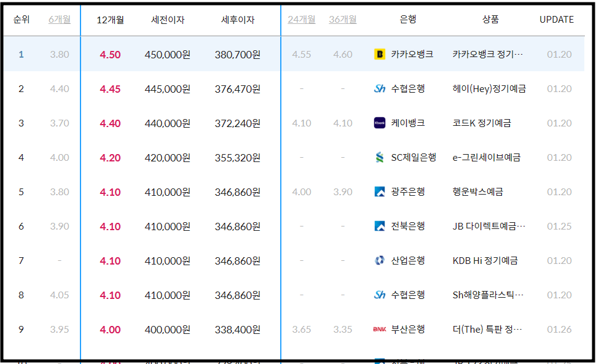The width and height of the screenshot is (596, 364).
Task: Click the Sh logo in 헤이(Hey)정기예금 row
Action: 379,88
